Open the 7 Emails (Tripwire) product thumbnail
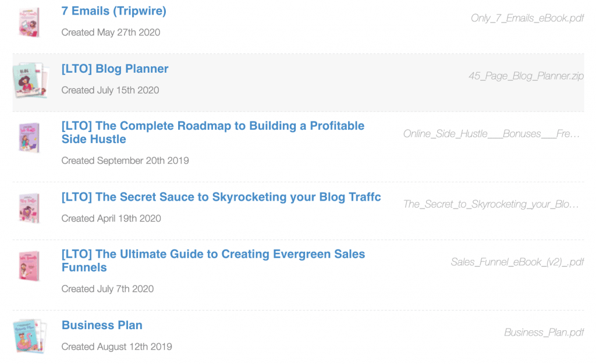The width and height of the screenshot is (596, 364). 29,23
